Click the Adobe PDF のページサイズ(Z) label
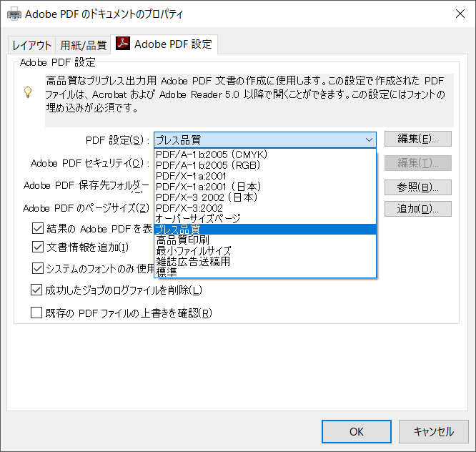 [x=86, y=208]
